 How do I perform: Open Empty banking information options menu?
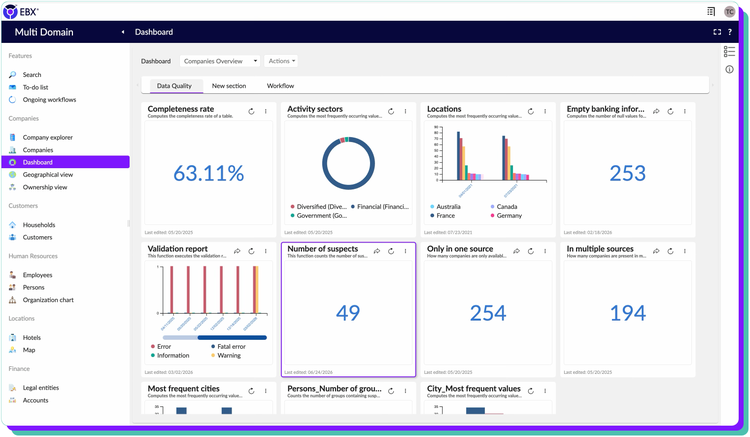pyautogui.click(x=685, y=111)
